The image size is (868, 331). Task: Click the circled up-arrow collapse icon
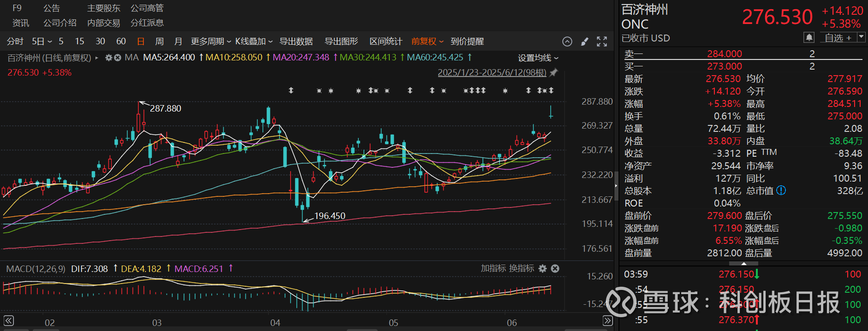coord(567,41)
